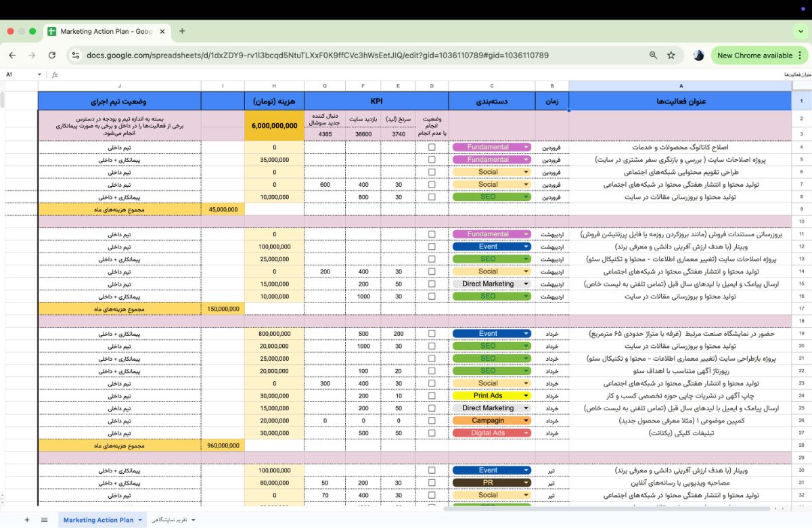Open the all sheets list icon
The height and width of the screenshot is (528, 812).
tap(45, 520)
